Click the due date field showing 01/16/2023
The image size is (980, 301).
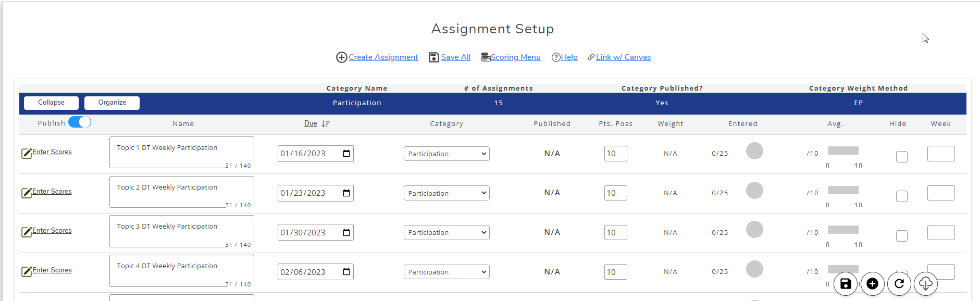point(316,154)
